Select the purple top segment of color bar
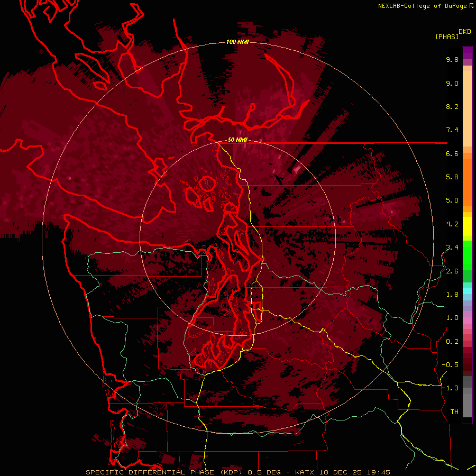Screen dimensions: 476x476 467,53
